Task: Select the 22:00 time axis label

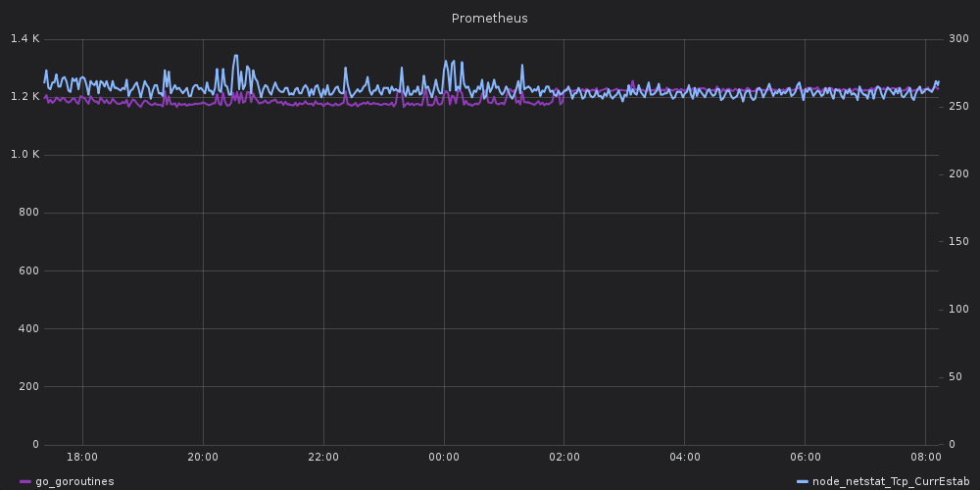Action: 323,458
